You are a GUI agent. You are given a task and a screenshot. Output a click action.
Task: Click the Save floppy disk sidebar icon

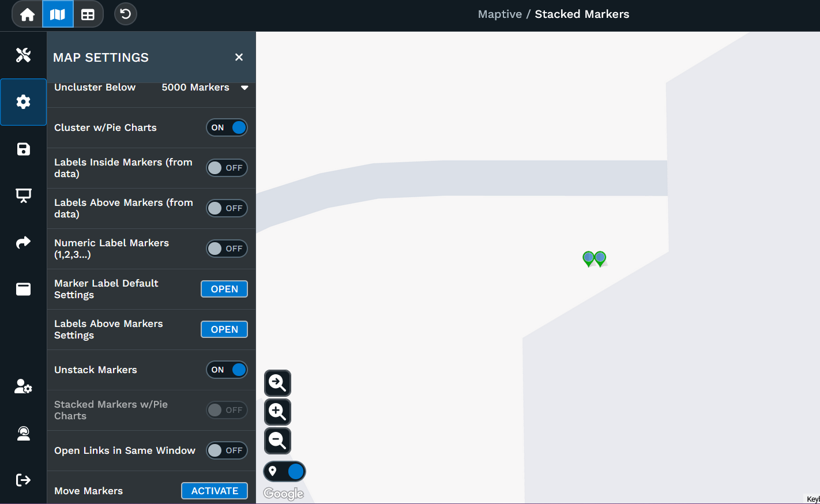pyautogui.click(x=23, y=149)
